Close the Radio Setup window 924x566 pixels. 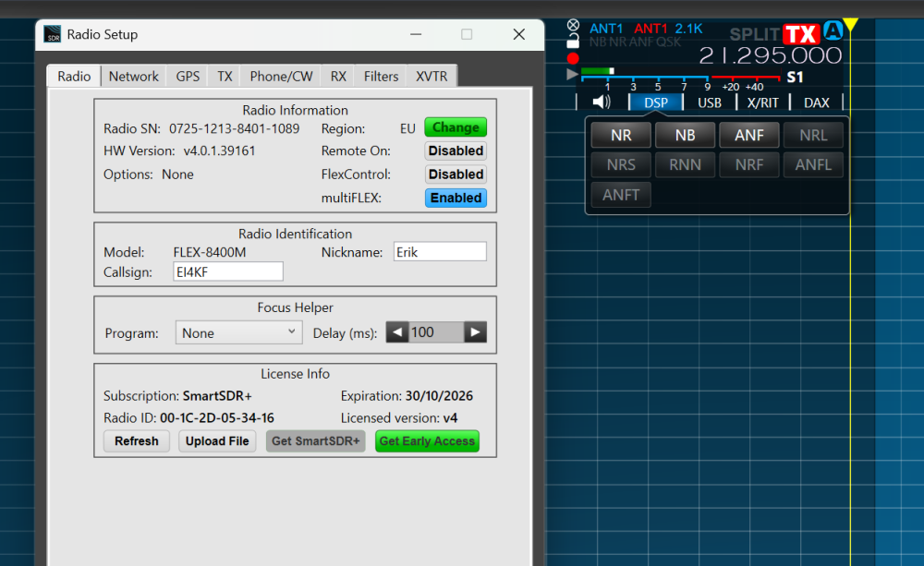pos(518,34)
